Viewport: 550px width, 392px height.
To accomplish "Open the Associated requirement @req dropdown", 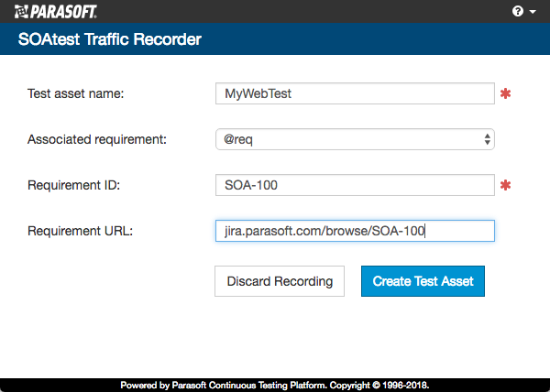I will (x=355, y=139).
